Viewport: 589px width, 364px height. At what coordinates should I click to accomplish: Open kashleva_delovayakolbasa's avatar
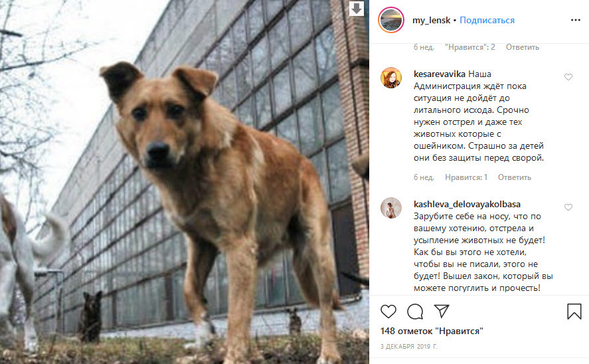pos(391,208)
